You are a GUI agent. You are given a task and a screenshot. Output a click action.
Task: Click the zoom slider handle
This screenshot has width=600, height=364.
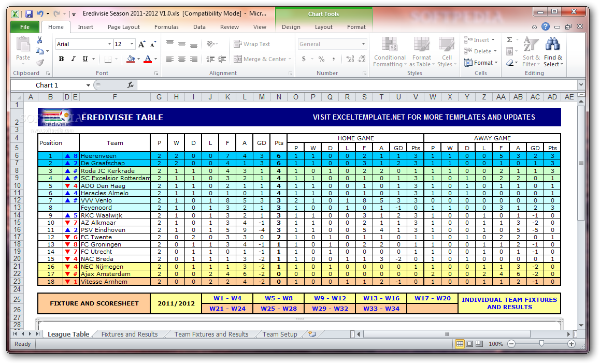[x=541, y=344]
